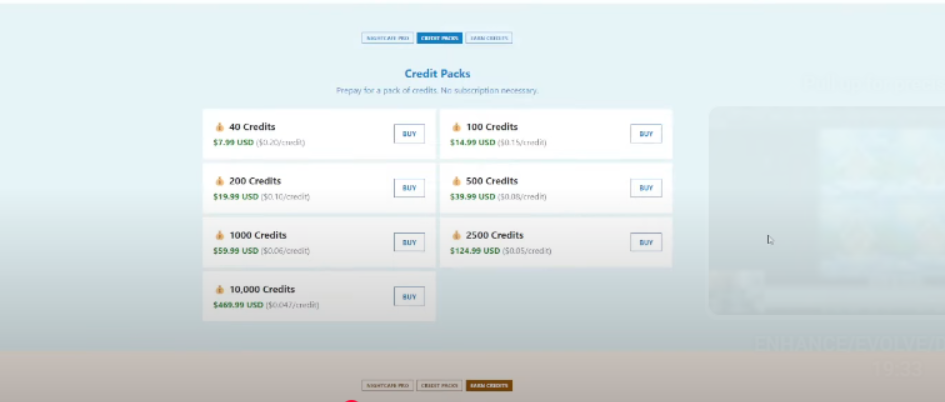Click the credit icon beside 200 Credits
This screenshot has width=945, height=402.
tap(219, 181)
